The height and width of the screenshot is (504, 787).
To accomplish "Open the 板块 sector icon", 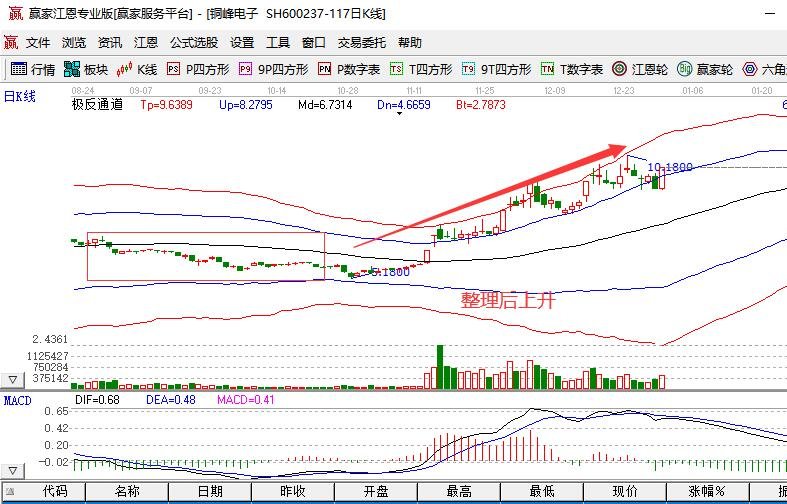I will pyautogui.click(x=72, y=69).
